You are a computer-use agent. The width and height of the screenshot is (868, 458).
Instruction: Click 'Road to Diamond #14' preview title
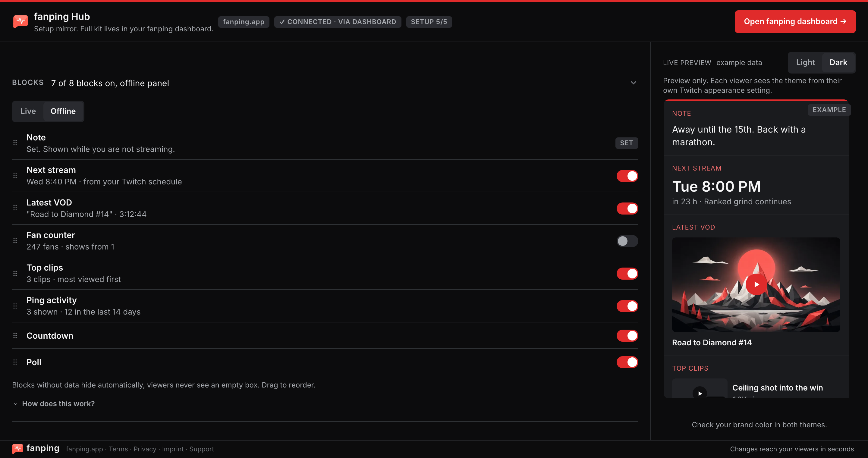(x=712, y=343)
